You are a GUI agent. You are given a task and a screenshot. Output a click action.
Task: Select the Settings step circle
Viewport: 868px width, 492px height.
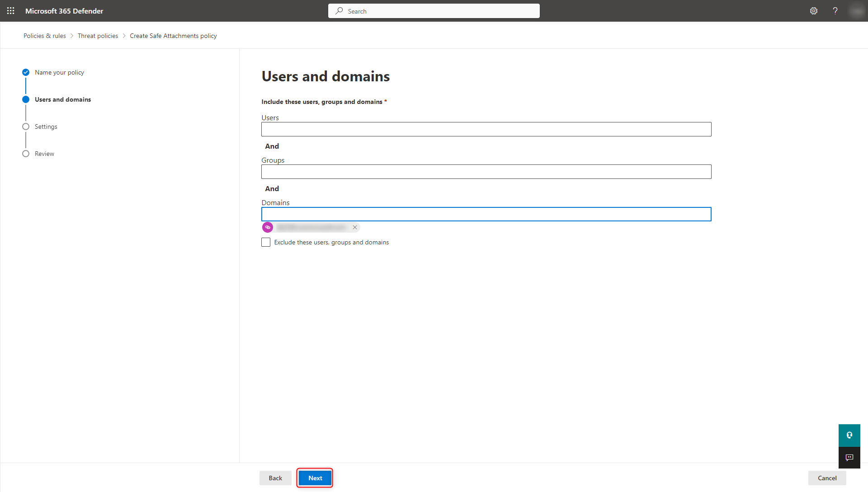tap(26, 126)
